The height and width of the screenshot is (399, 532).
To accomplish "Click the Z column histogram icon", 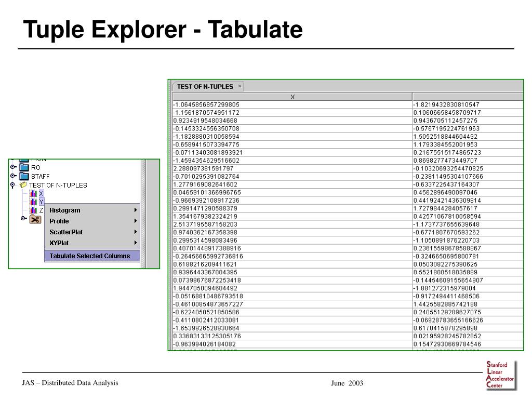I will tap(33, 210).
